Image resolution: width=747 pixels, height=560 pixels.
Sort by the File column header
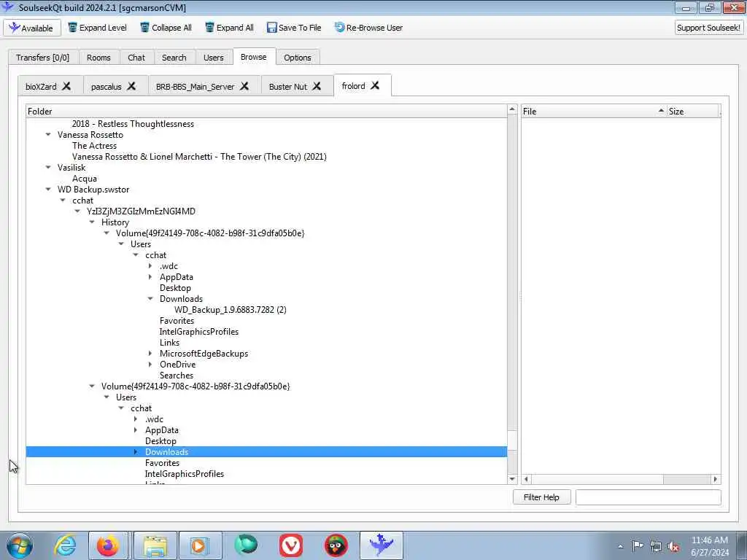pyautogui.click(x=594, y=112)
